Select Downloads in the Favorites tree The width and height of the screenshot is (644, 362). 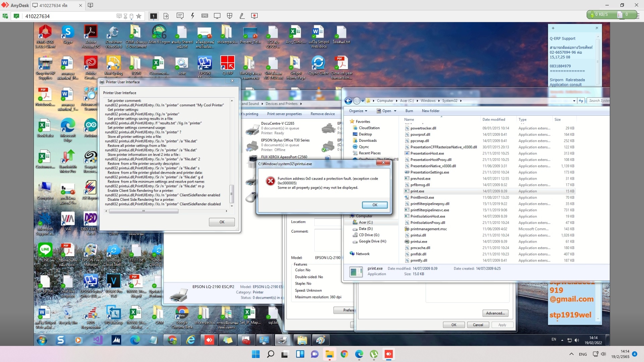point(367,140)
